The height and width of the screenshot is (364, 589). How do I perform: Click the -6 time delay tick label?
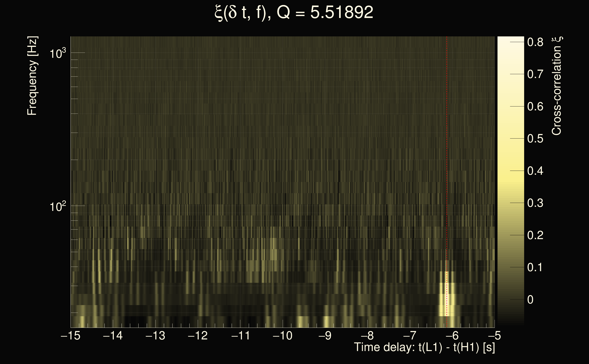(x=452, y=336)
